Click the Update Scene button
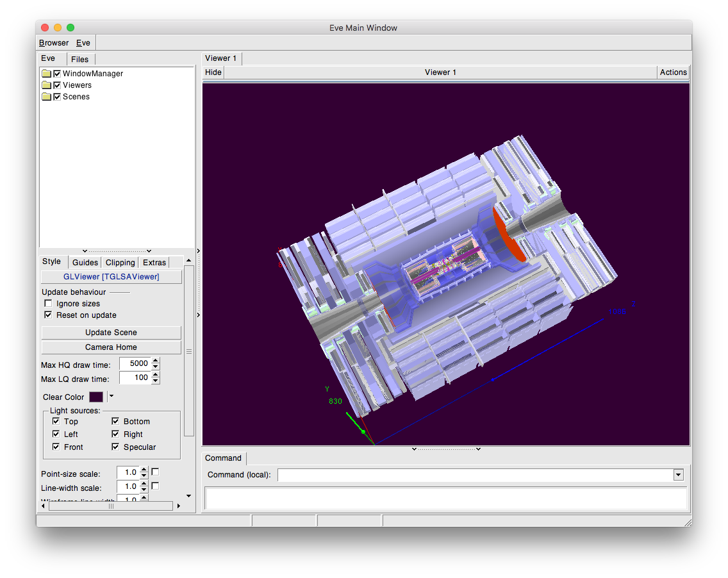728x578 pixels. [x=111, y=333]
